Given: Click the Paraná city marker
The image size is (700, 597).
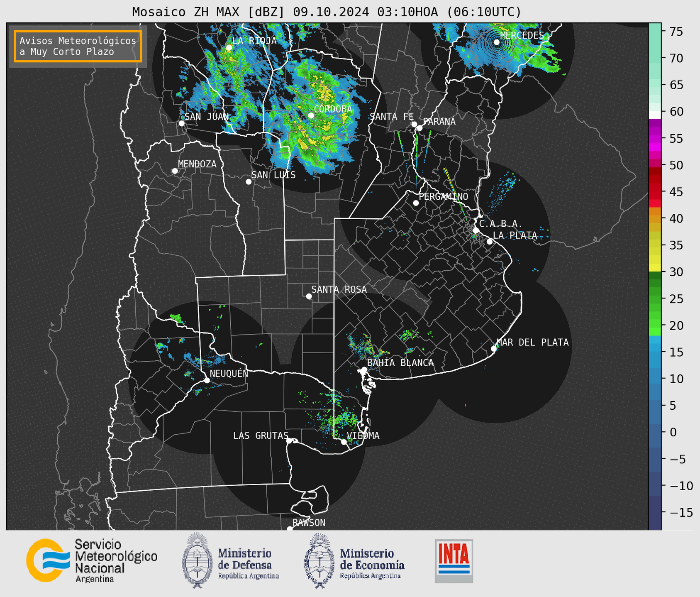Looking at the screenshot, I should point(420,128).
